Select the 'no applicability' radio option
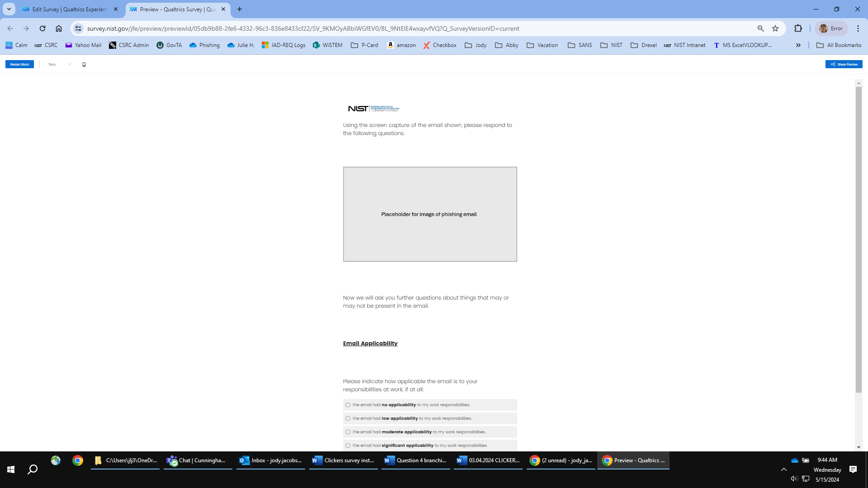The image size is (868, 488). 348,405
